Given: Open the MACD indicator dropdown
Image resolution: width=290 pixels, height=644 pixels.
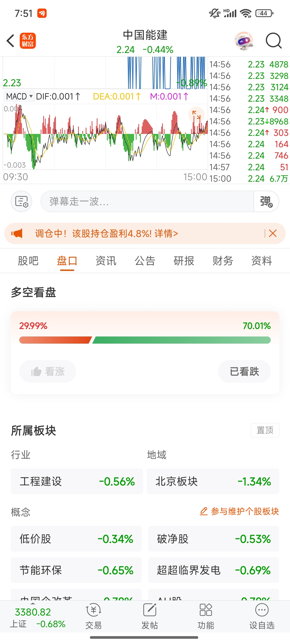Looking at the screenshot, I should point(19,96).
